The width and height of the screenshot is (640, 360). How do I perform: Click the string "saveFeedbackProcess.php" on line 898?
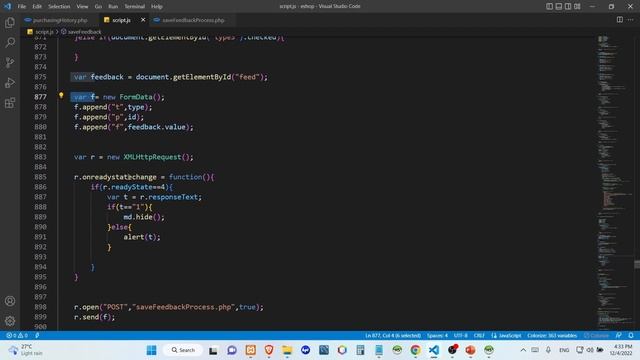[184, 307]
